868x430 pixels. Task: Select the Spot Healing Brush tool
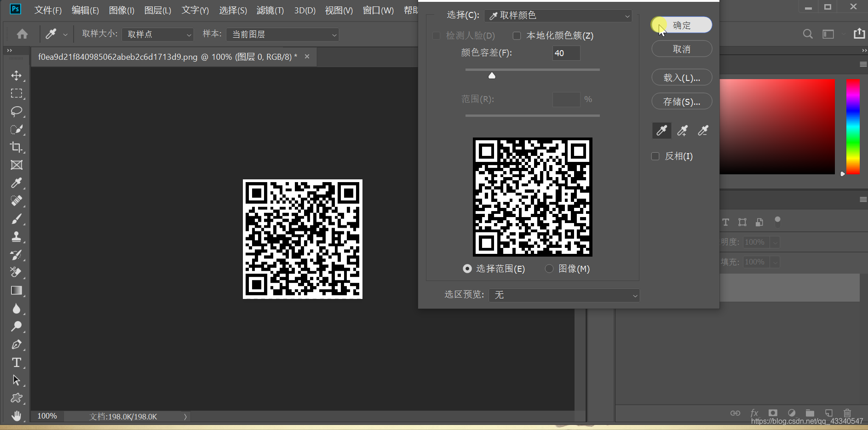pyautogui.click(x=17, y=201)
